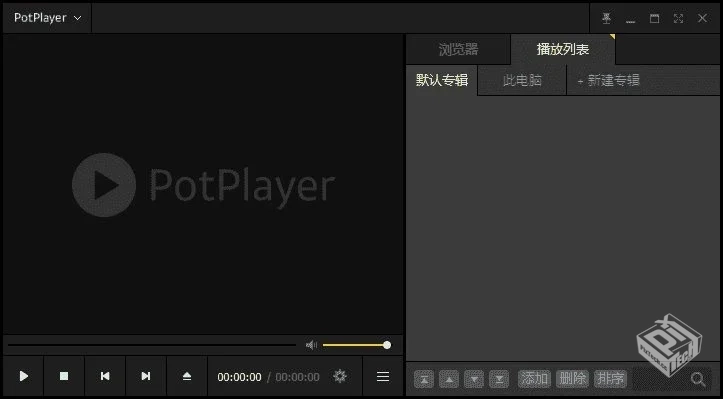Toggle the playlist panel with the hamburger icon
Viewport: 723px width, 399px height.
(x=383, y=376)
